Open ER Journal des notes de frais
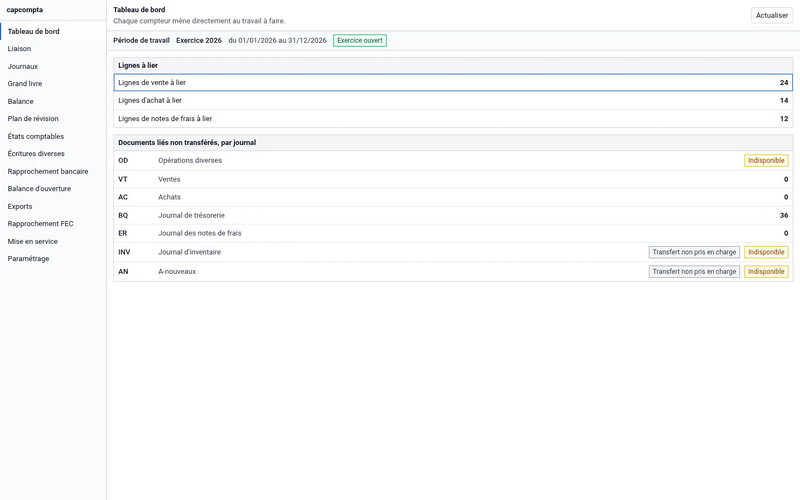Image resolution: width=800 pixels, height=500 pixels. click(x=453, y=233)
